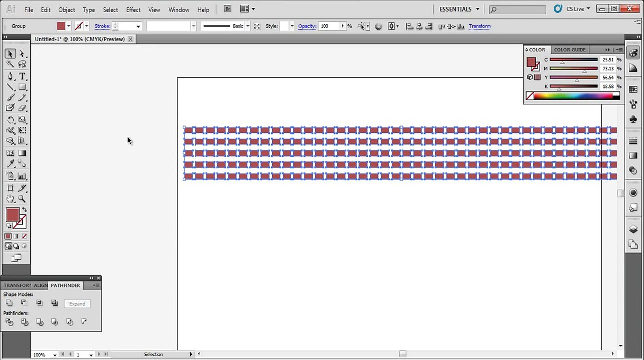Screen dimensions: 644x360
Task: Click Exclude shape mode in Pathfinder
Action: (x=54, y=303)
